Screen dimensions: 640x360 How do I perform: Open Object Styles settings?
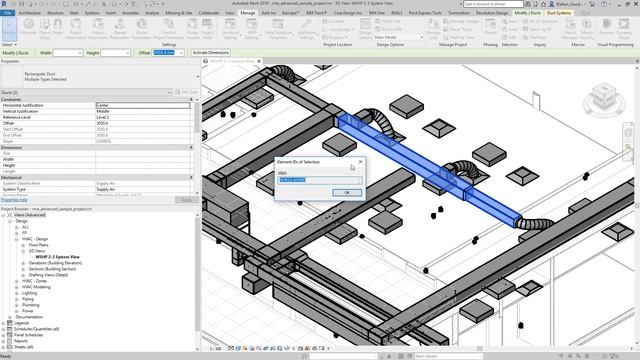click(45, 28)
